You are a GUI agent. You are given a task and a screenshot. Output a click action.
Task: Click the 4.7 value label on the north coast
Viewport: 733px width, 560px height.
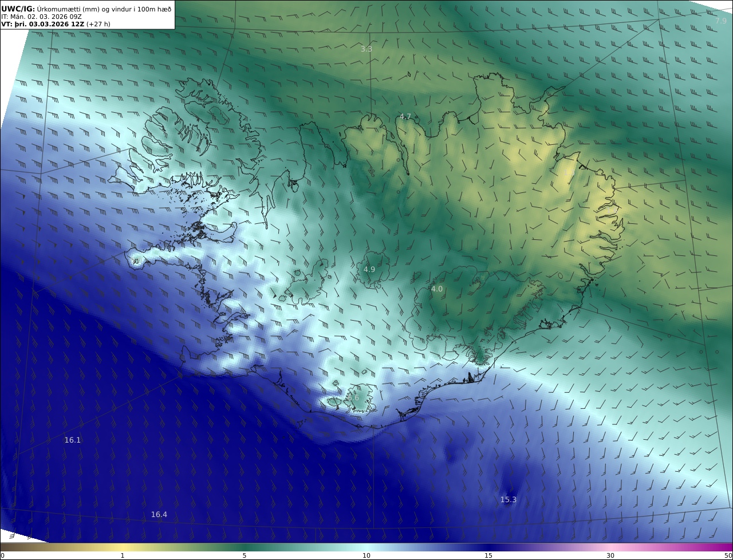405,117
